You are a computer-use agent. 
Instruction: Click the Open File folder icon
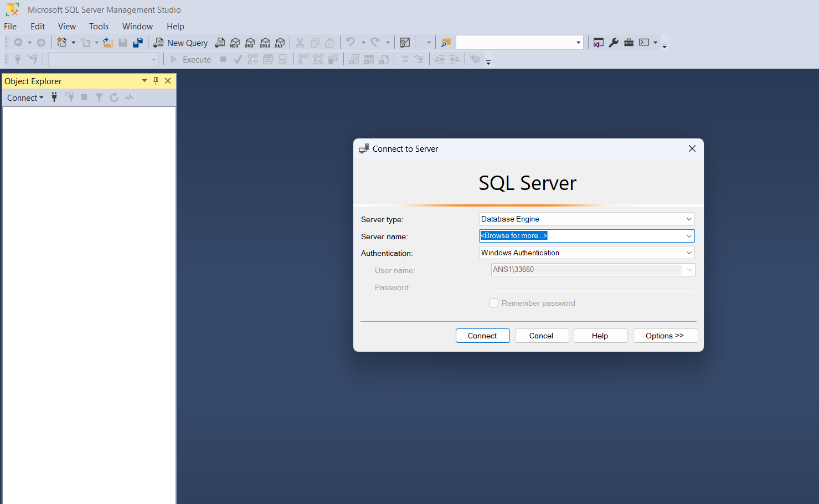(108, 43)
